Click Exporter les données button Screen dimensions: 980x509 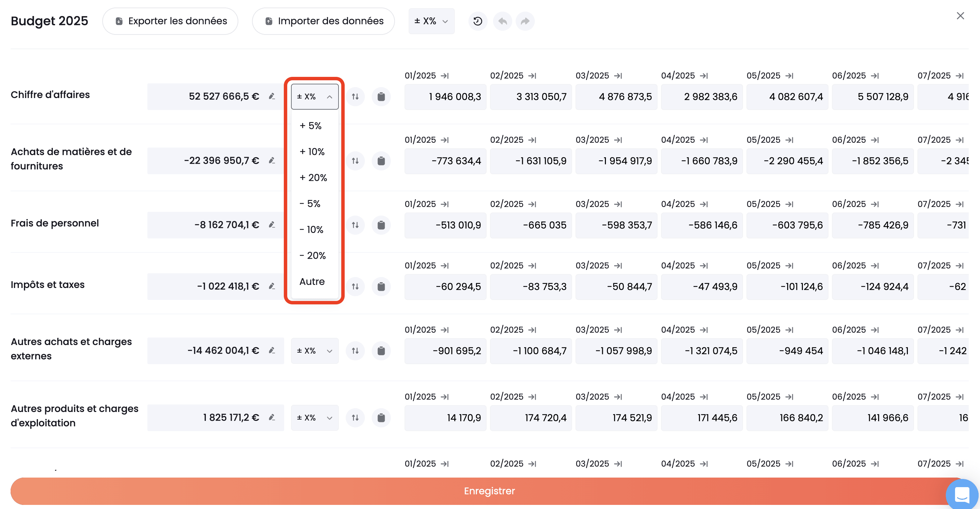point(170,21)
